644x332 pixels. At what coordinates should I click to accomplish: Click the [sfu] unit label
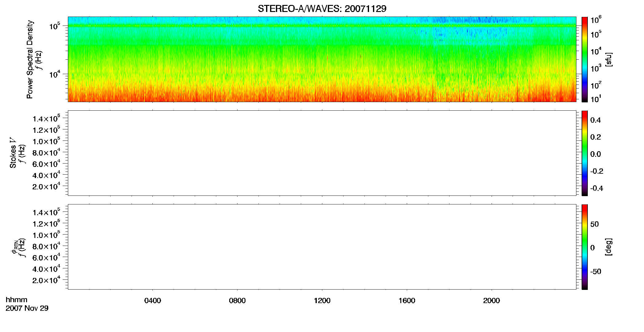coord(608,60)
